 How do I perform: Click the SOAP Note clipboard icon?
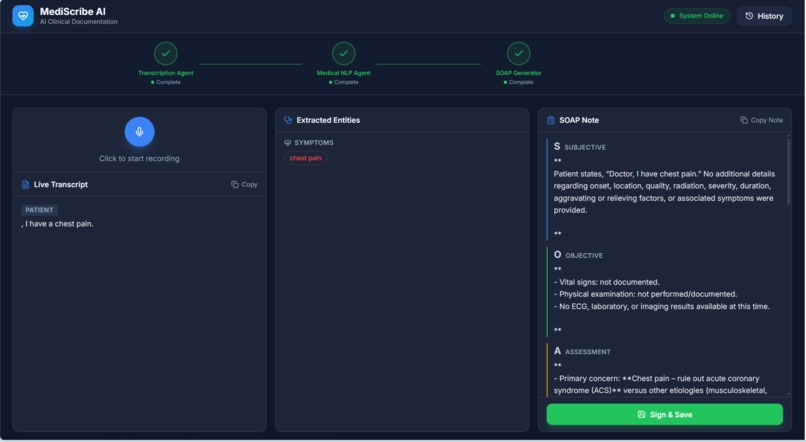[551, 120]
